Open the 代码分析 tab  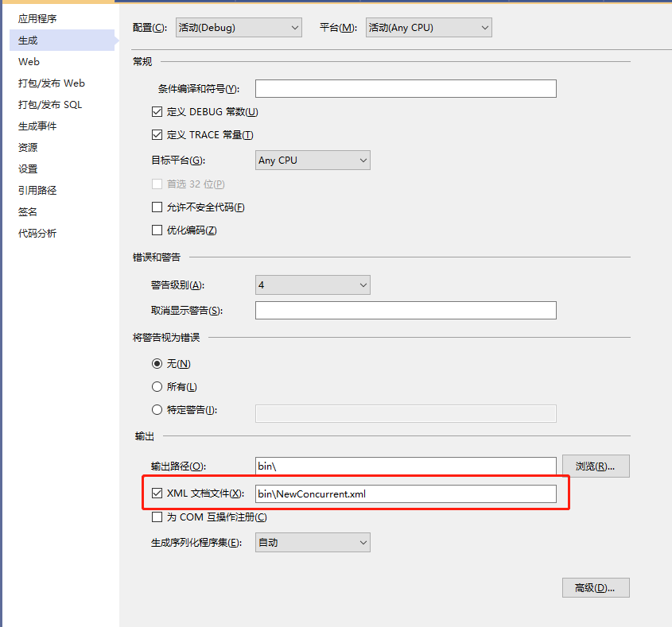point(37,233)
